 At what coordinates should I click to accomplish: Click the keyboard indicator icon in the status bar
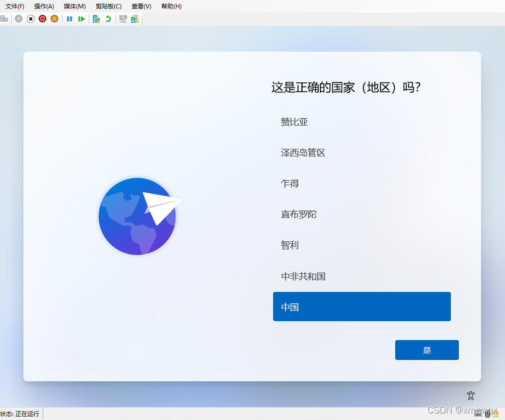point(478,414)
